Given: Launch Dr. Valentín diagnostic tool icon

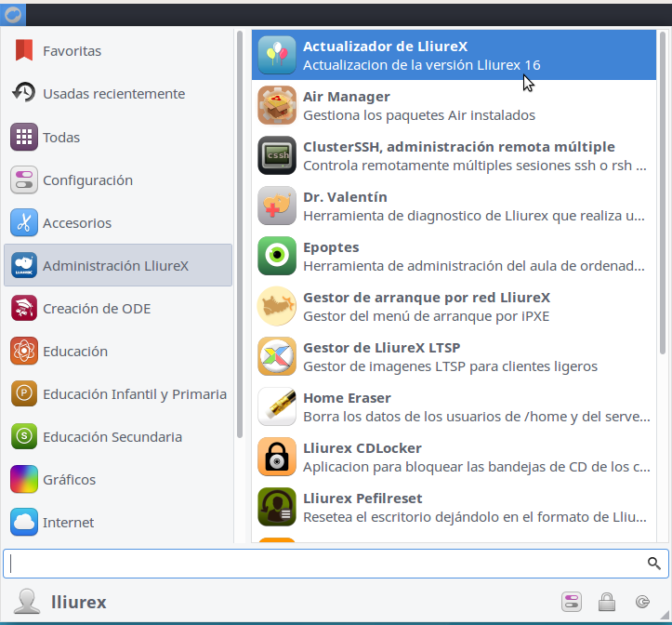Looking at the screenshot, I should (276, 206).
